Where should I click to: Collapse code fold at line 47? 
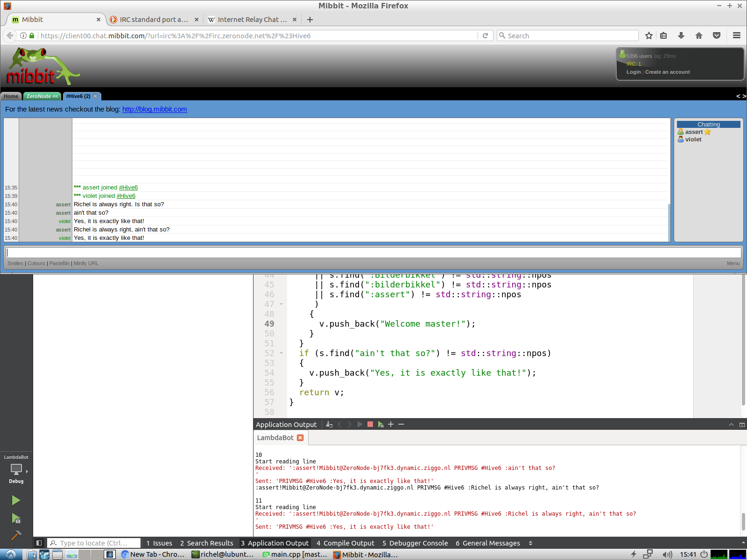click(282, 304)
